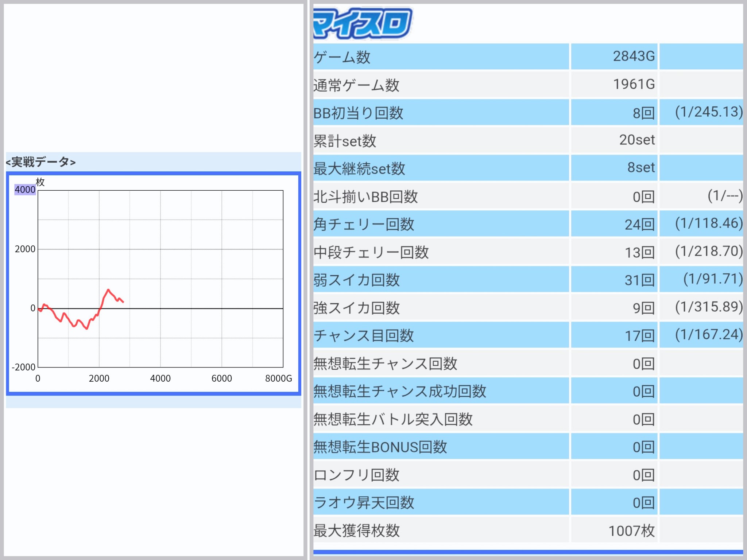This screenshot has height=560, width=747.
Task: Select the 弱スイカ回数 row
Action: pyautogui.click(x=356, y=280)
